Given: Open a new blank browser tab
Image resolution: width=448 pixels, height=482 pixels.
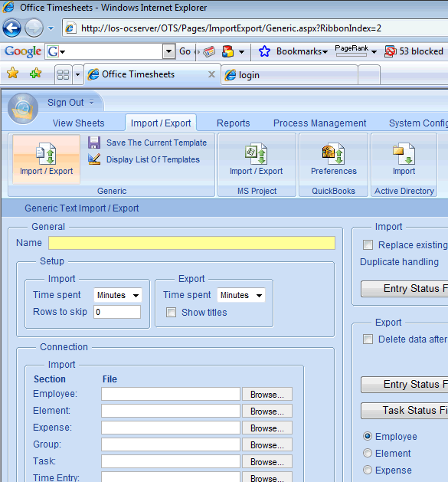Looking at the screenshot, I should tap(369, 75).
